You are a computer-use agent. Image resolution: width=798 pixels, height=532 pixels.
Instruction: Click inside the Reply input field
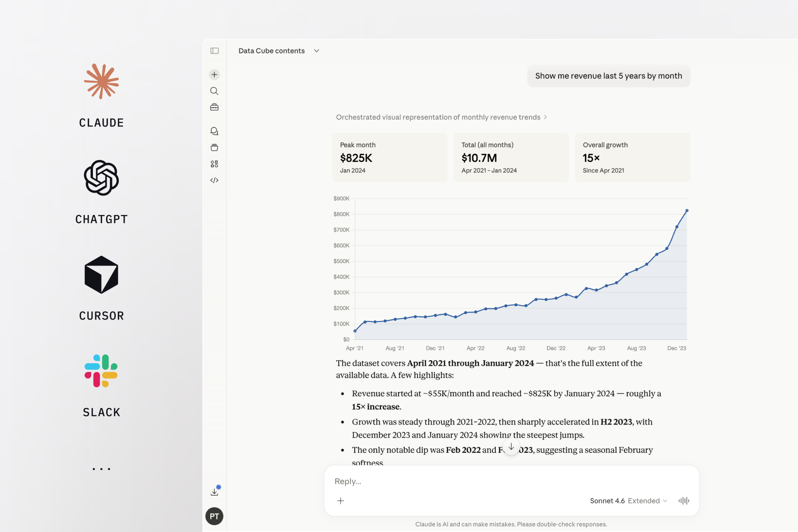click(511, 481)
